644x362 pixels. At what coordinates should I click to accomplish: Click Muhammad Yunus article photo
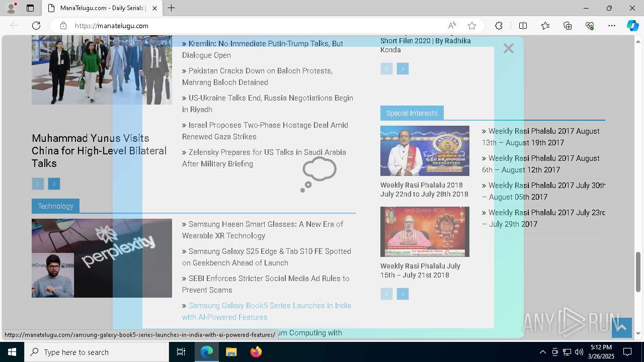102,70
